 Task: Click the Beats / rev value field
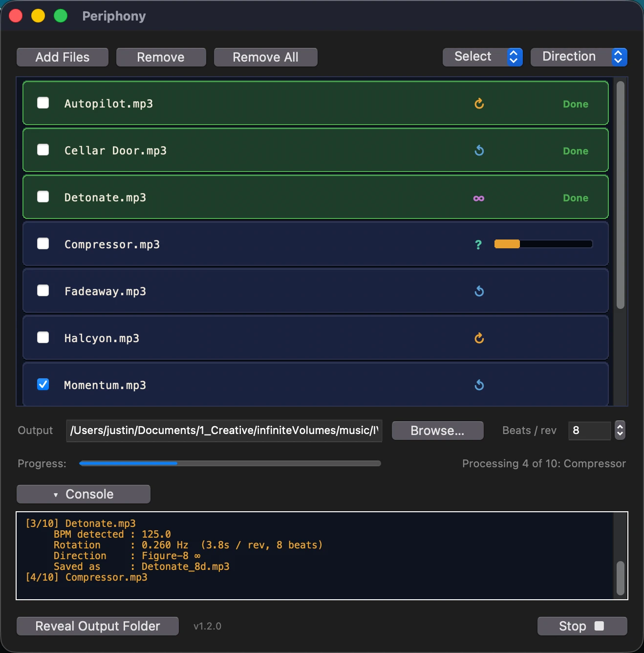(590, 431)
